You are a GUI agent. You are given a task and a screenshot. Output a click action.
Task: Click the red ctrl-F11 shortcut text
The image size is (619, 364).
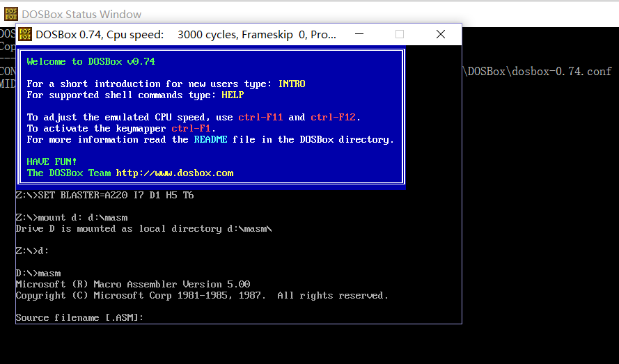pos(260,117)
